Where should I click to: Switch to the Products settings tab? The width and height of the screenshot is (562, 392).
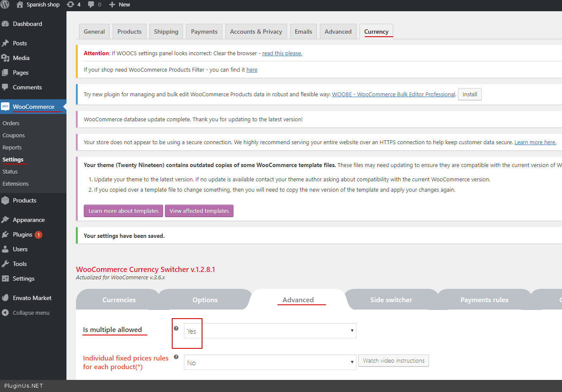point(129,32)
